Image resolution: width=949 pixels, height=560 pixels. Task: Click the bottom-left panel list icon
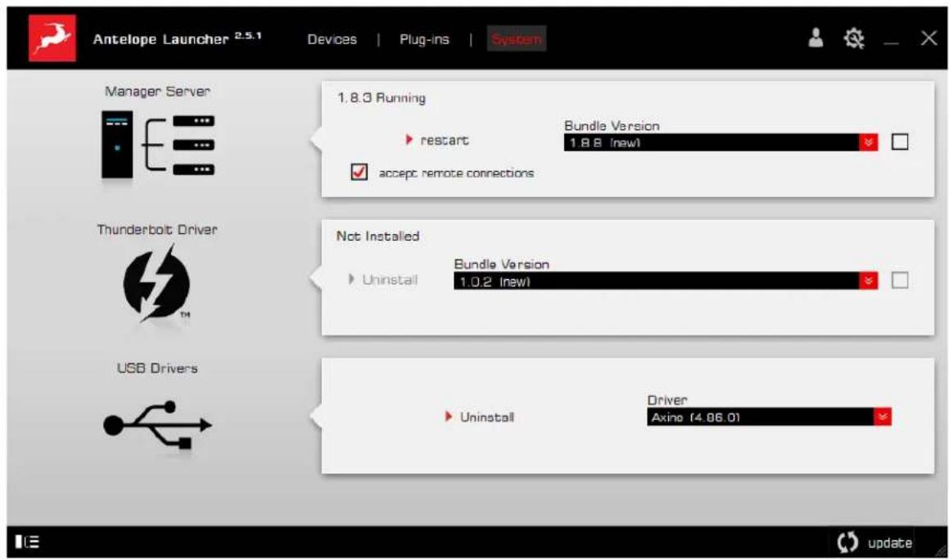click(x=27, y=541)
